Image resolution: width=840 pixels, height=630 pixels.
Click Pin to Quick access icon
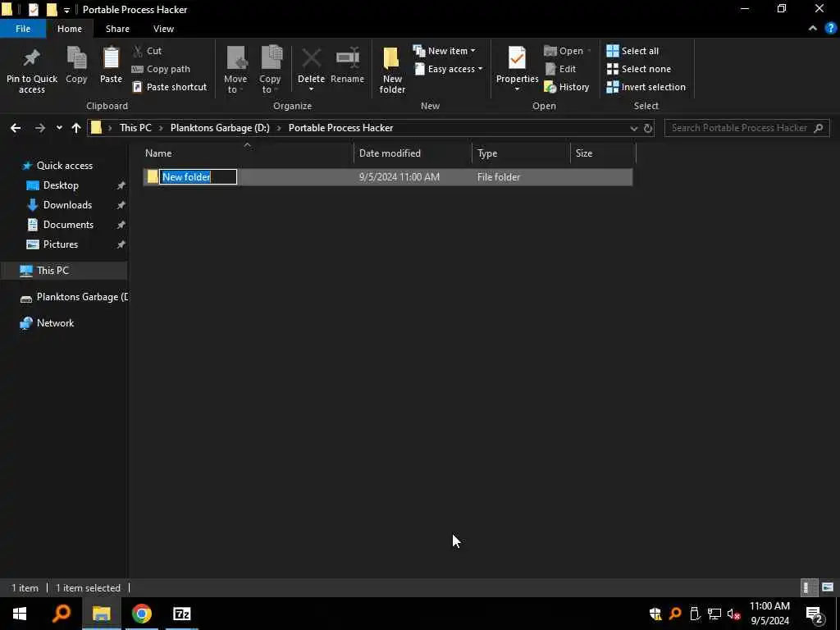click(x=32, y=58)
